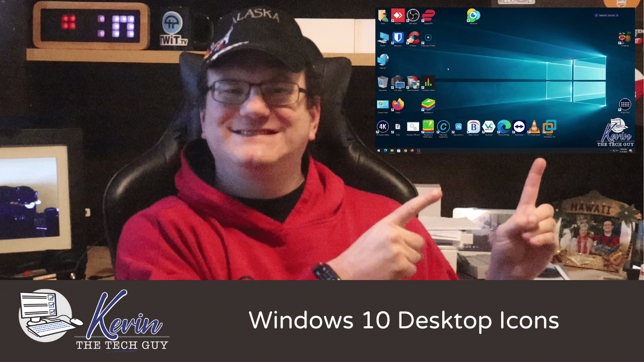Open OBS Studio desktop shortcut
644x362 pixels.
point(413,16)
